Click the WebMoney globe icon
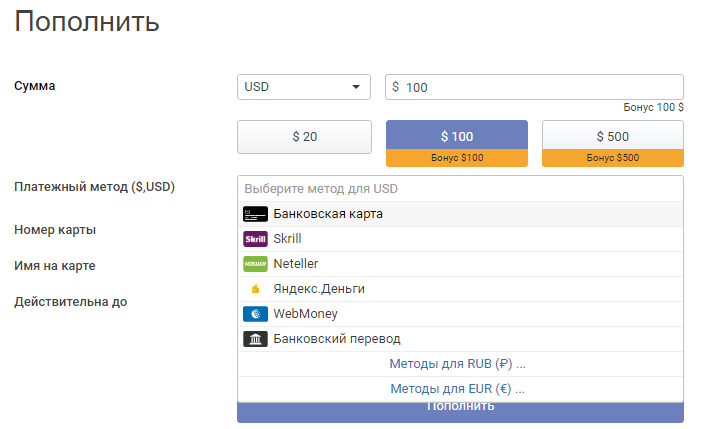 click(x=255, y=314)
